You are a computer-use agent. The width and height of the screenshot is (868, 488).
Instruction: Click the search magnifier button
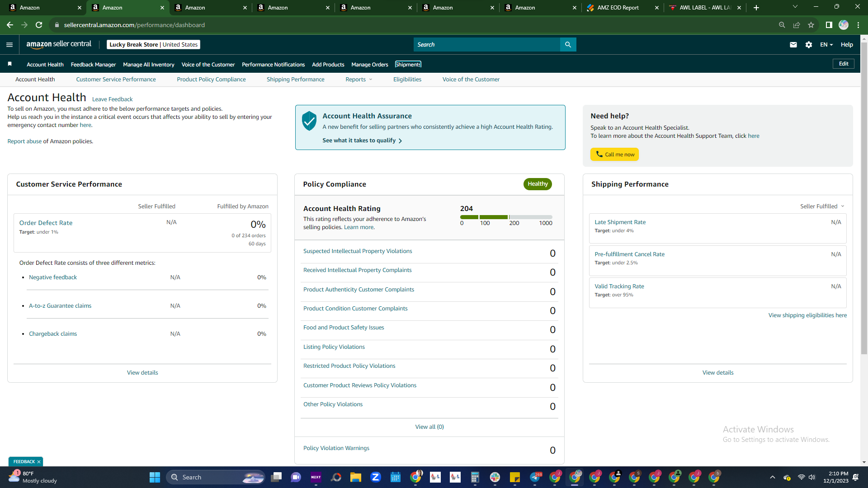[568, 44]
